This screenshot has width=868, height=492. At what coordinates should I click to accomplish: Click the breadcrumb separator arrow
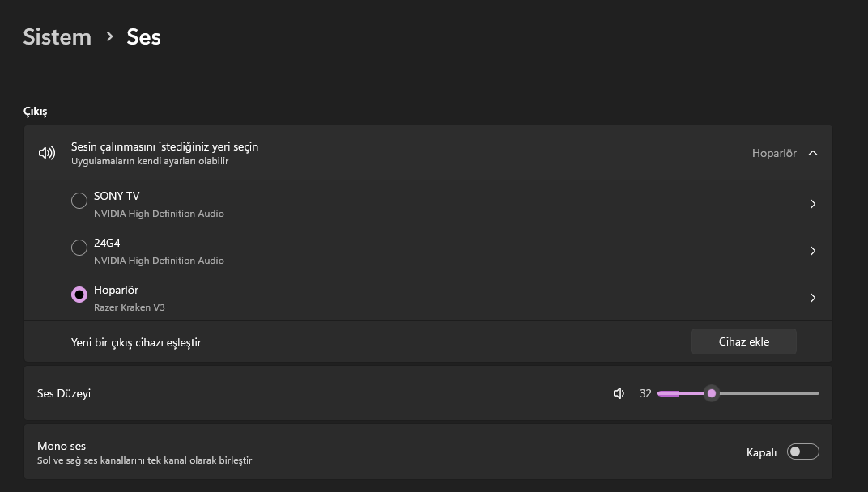[109, 36]
